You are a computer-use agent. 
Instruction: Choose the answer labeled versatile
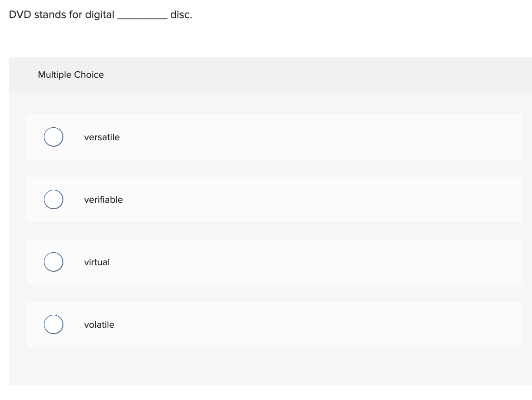coord(102,137)
